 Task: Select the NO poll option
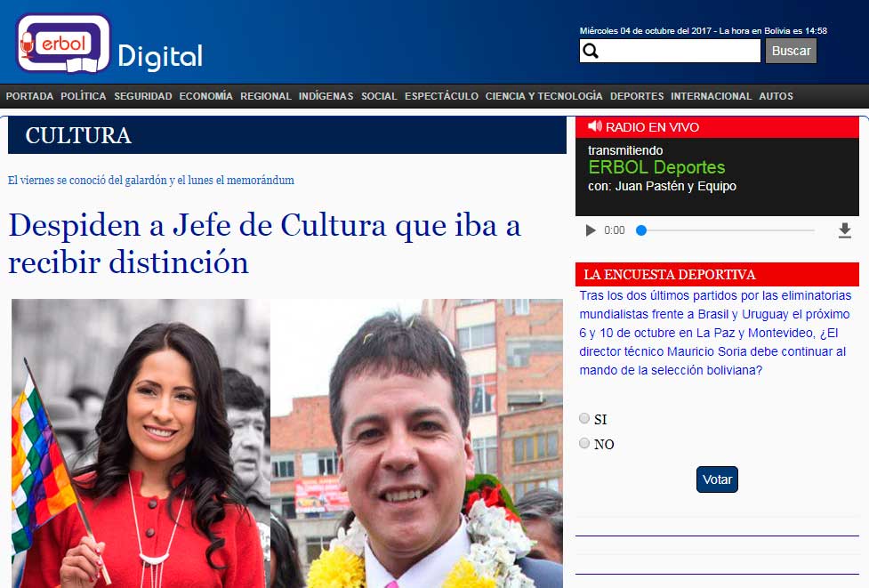584,443
